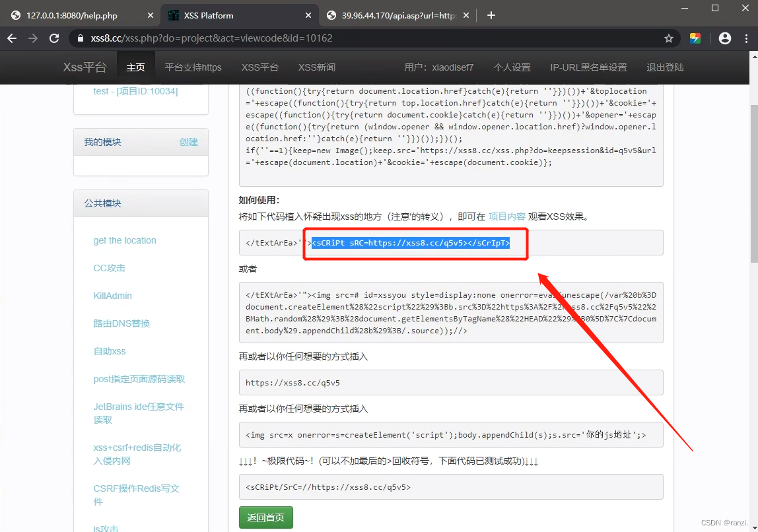Open XSS新闻 nav item
The image size is (758, 532).
[317, 67]
